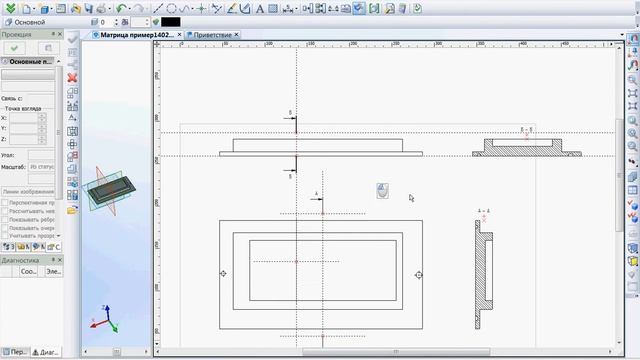Click the Угол input field
The image size is (640, 360).
click(x=41, y=156)
